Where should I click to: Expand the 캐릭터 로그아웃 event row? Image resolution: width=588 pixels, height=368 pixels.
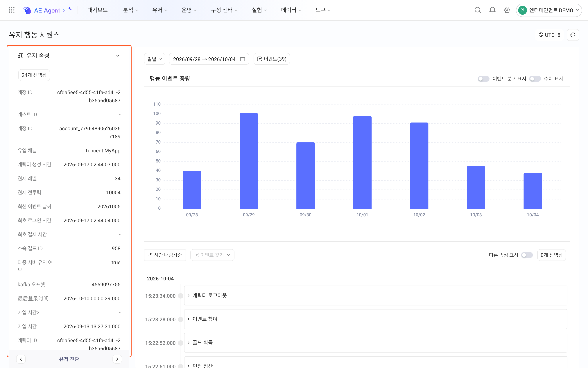pyautogui.click(x=375, y=296)
